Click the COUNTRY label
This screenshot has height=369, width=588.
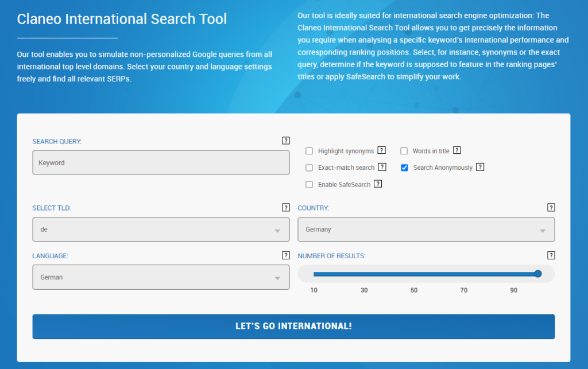pyautogui.click(x=313, y=208)
